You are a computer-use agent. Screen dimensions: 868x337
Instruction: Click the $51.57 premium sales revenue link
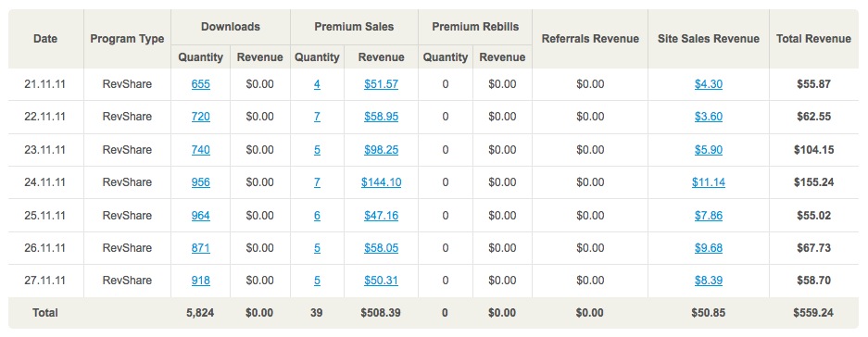pos(381,84)
